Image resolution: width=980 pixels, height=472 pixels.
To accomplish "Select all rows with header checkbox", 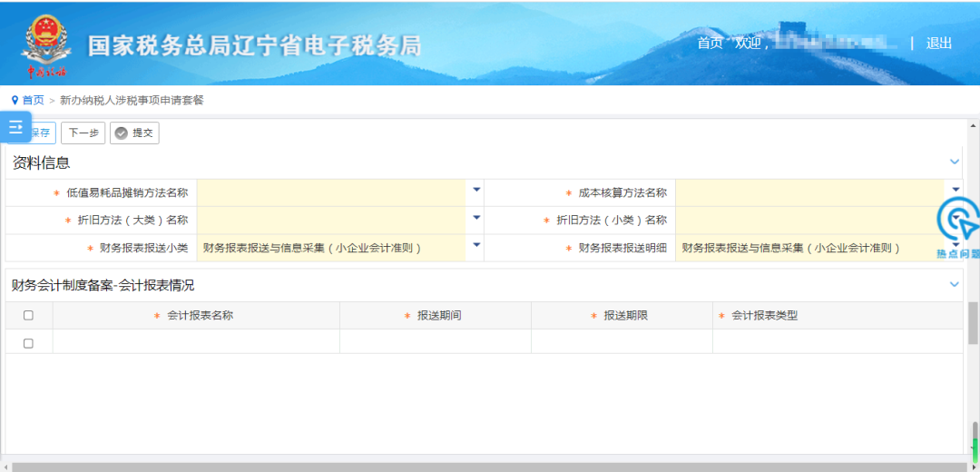I will pyautogui.click(x=28, y=316).
